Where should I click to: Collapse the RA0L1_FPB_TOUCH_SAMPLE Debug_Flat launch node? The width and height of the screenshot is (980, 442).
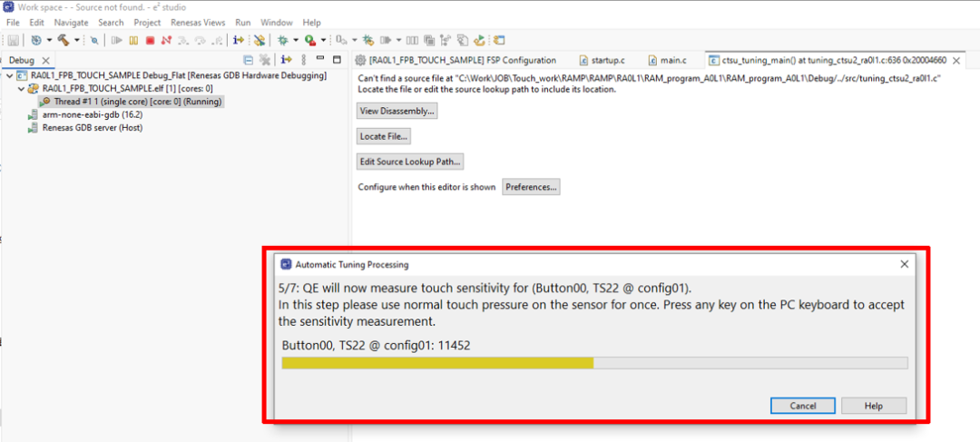[x=9, y=76]
